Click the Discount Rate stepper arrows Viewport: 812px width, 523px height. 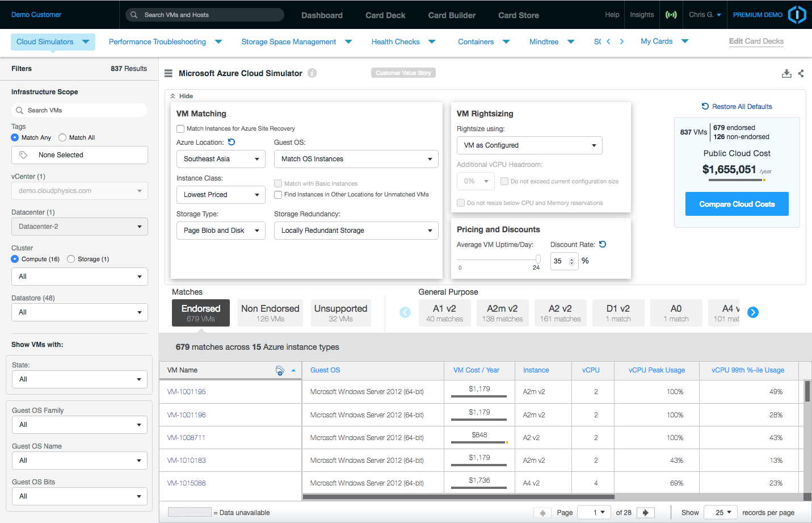click(x=571, y=261)
